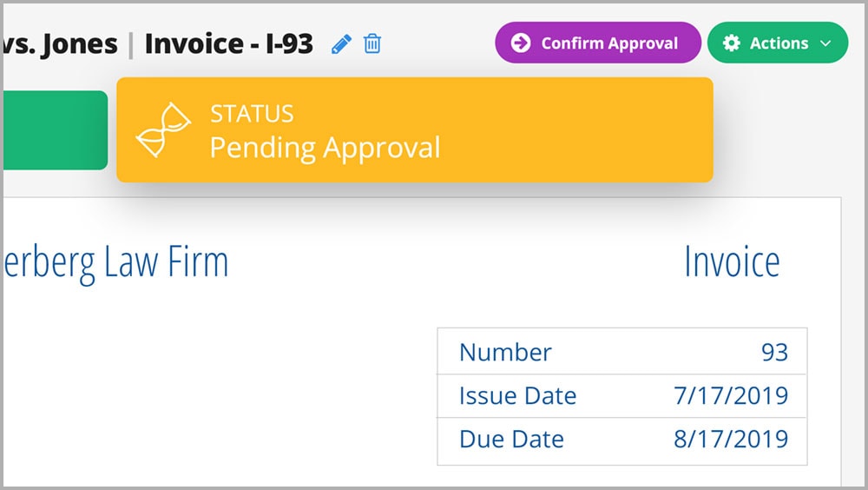Expand the Actions chevron arrow
The image size is (868, 490).
pos(825,43)
